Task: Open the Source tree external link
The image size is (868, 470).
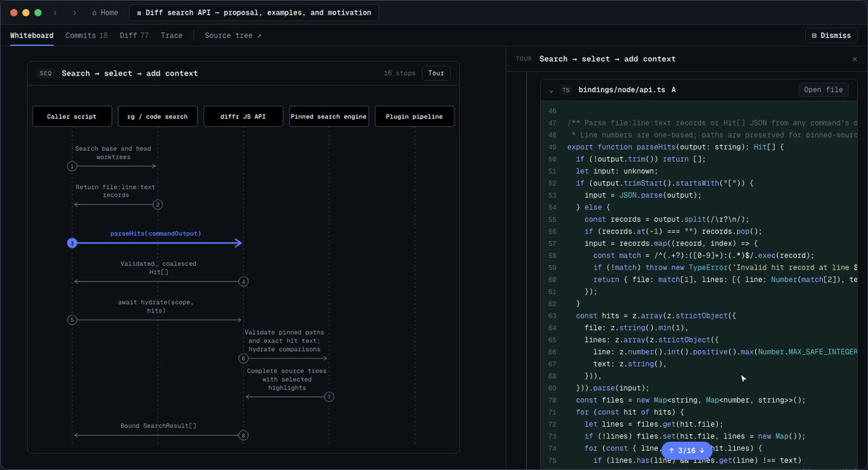Action: pyautogui.click(x=233, y=35)
